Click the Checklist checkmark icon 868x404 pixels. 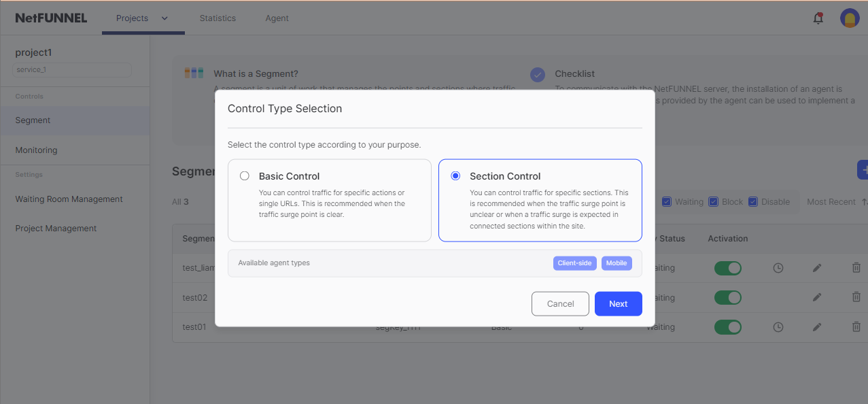[537, 74]
